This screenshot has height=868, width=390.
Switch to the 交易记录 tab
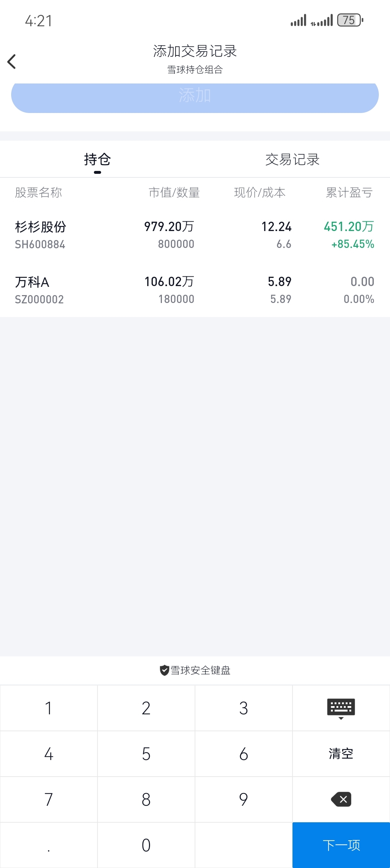(x=292, y=159)
